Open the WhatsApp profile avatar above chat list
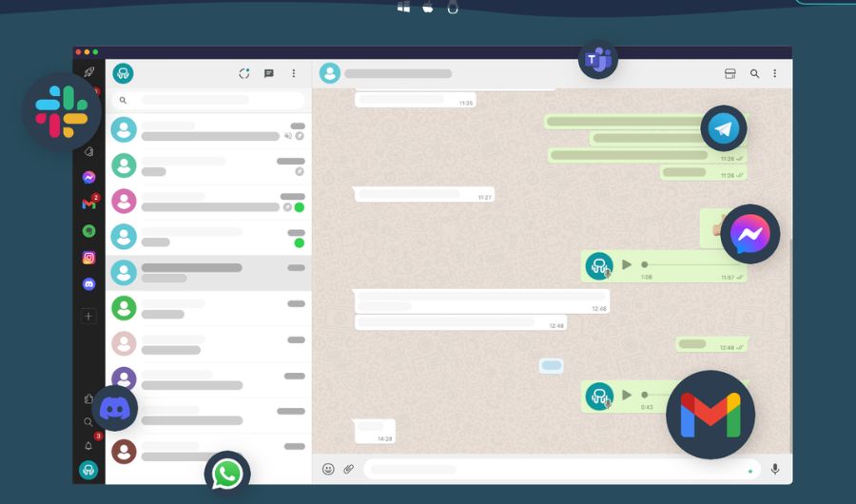Viewport: 856px width, 504px height. pos(124,73)
